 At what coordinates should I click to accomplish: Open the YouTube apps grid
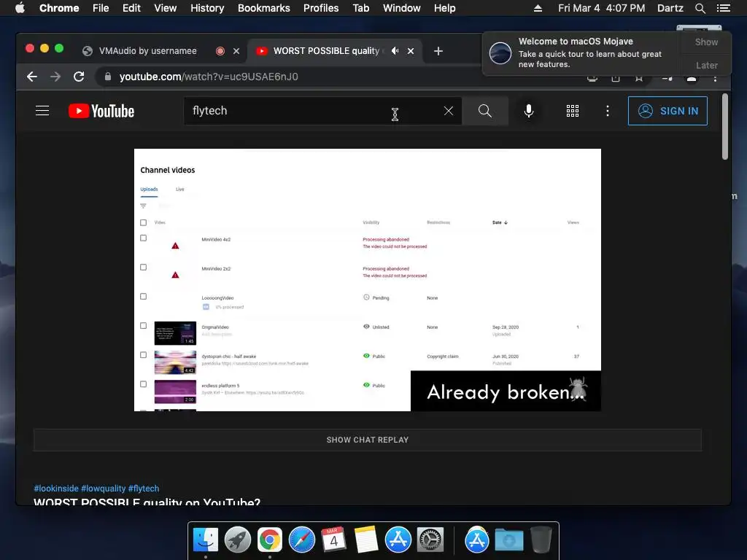[573, 111]
